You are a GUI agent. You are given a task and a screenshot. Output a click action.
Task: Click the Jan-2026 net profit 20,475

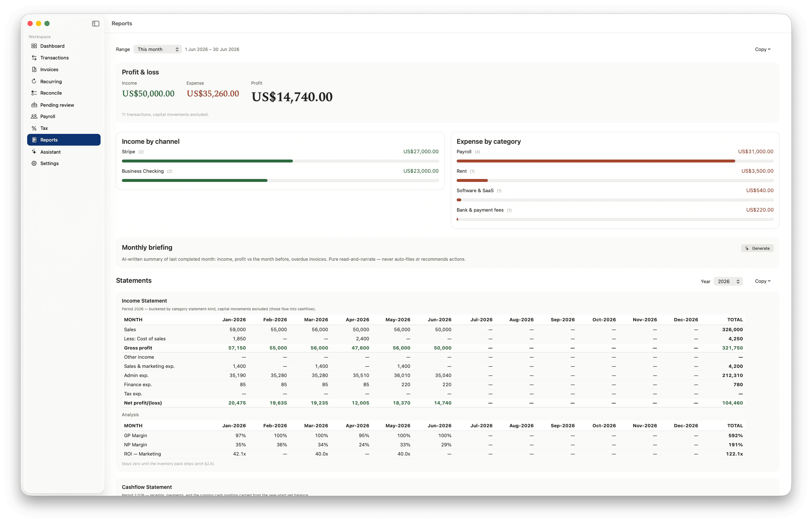[x=237, y=403]
